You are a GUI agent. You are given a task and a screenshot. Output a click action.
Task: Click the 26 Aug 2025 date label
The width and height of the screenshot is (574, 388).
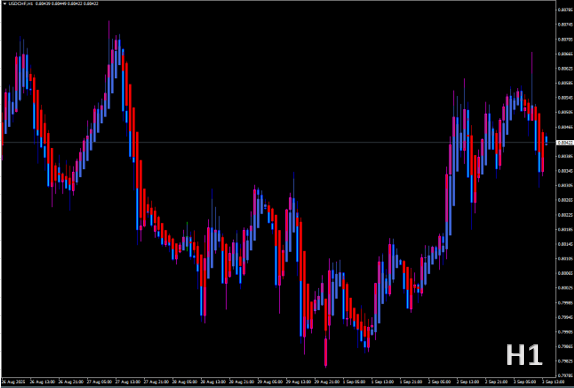point(13,381)
